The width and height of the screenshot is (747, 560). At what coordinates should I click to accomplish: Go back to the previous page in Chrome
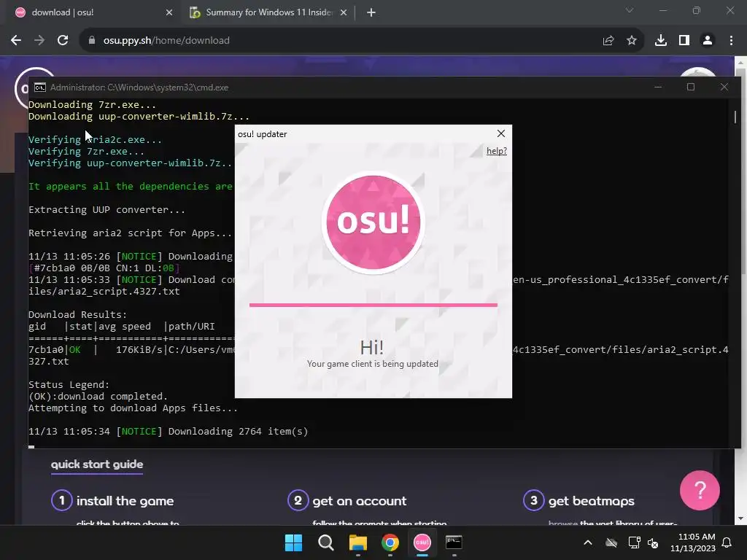16,41
